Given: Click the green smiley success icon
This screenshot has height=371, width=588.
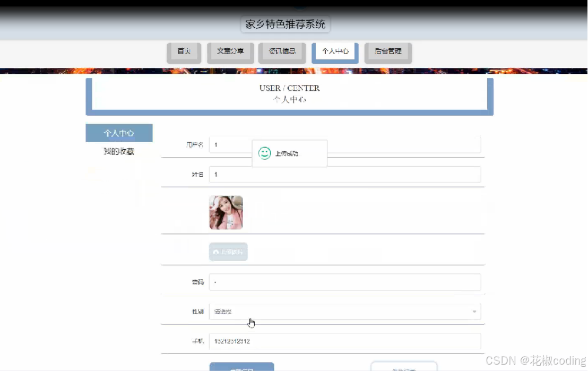Looking at the screenshot, I should coord(264,153).
